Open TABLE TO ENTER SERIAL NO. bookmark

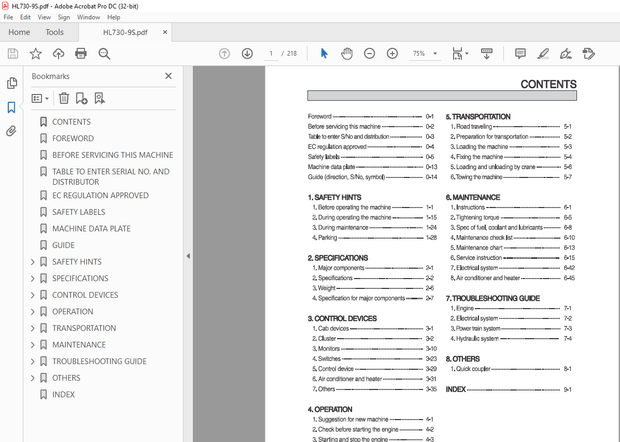pyautogui.click(x=111, y=177)
